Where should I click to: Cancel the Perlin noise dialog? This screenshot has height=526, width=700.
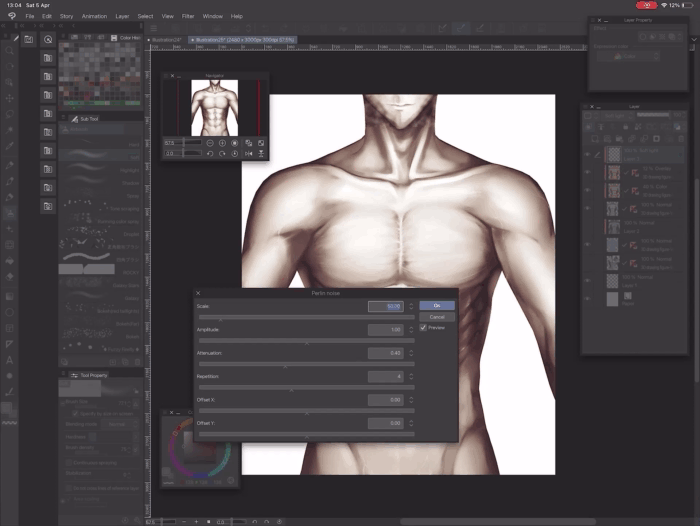click(436, 316)
